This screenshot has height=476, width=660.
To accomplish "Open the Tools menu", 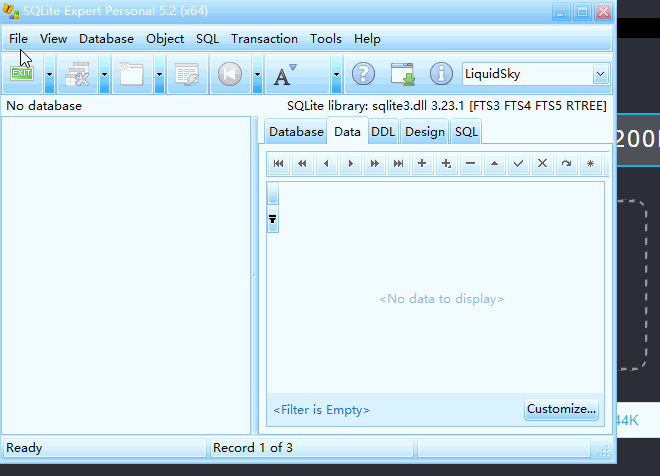I will coord(325,39).
